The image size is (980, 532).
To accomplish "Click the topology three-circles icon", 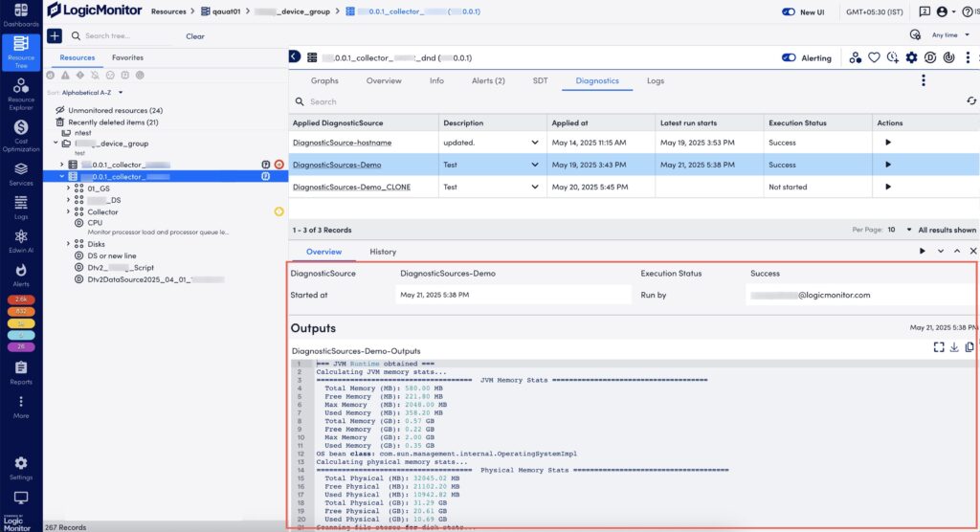I will (x=855, y=57).
